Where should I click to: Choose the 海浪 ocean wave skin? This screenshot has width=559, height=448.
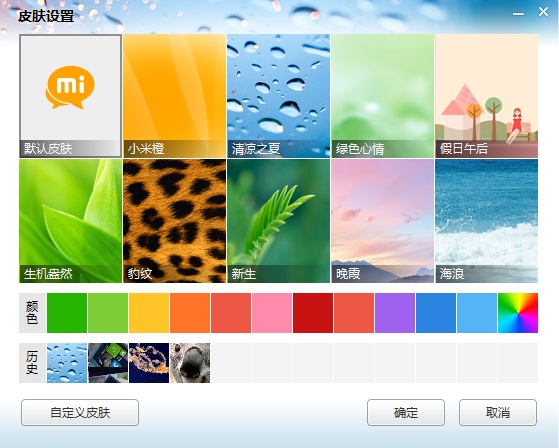[x=487, y=221]
